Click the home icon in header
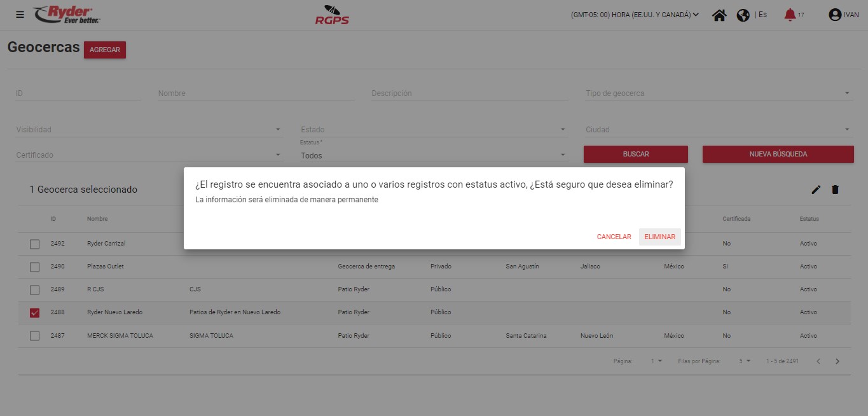Image resolution: width=868 pixels, height=416 pixels. click(719, 15)
